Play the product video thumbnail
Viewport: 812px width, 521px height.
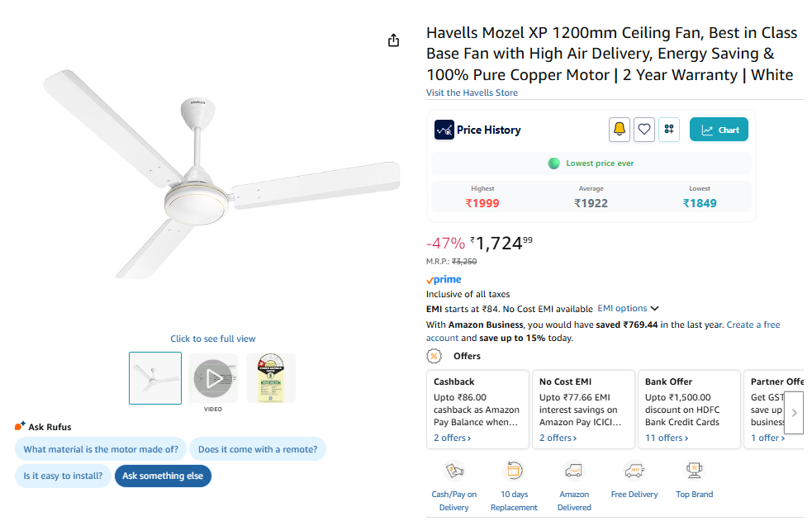(213, 378)
